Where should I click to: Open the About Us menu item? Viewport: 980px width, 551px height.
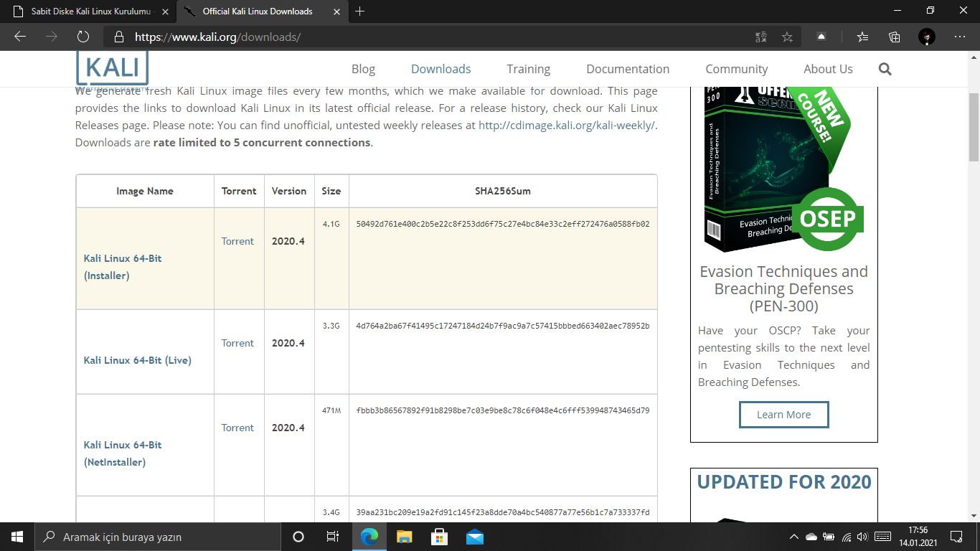(828, 69)
